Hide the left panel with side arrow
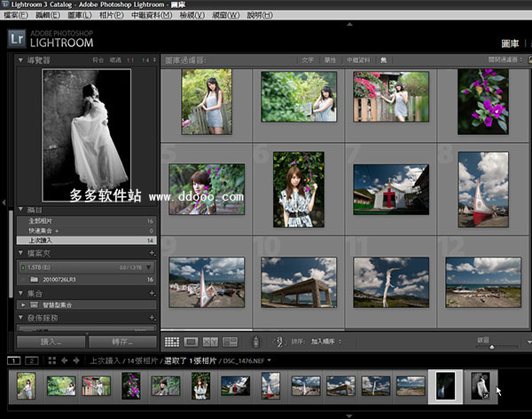The image size is (532, 419). click(x=4, y=203)
